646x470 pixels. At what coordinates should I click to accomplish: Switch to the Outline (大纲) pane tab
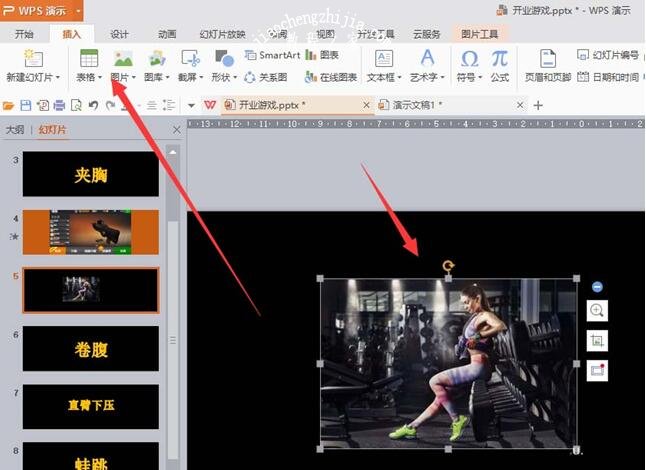[15, 130]
